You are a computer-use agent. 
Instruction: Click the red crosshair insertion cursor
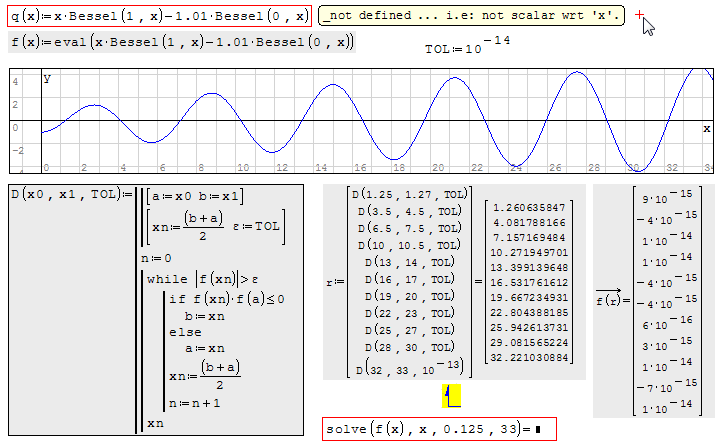(x=640, y=17)
